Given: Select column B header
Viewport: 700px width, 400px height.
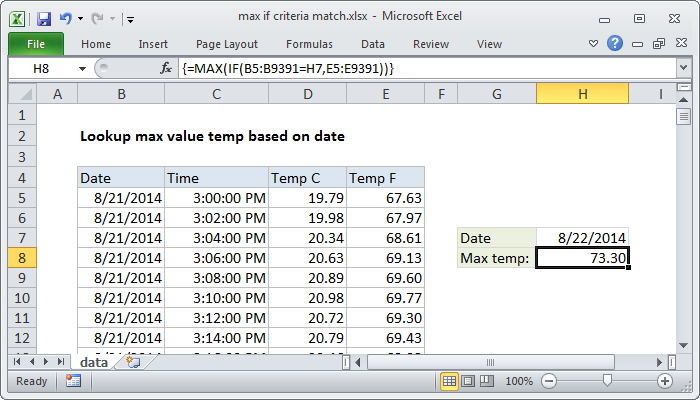Looking at the screenshot, I should (x=121, y=94).
